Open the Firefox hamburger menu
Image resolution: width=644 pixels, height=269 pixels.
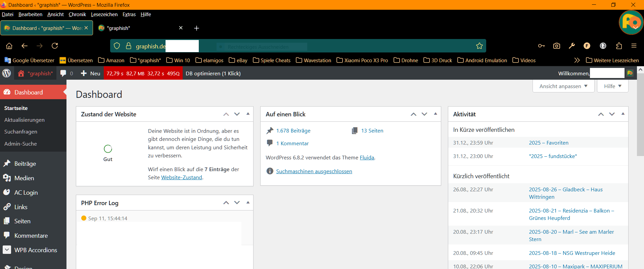634,46
